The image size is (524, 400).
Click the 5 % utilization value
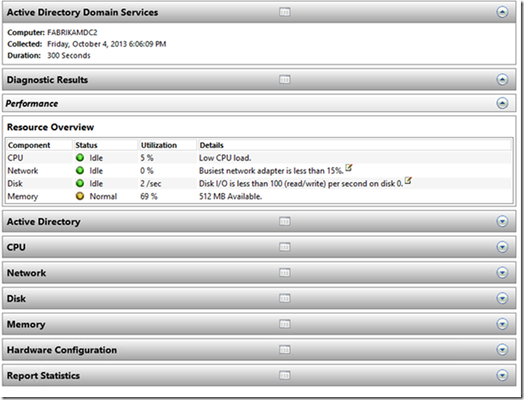click(147, 158)
